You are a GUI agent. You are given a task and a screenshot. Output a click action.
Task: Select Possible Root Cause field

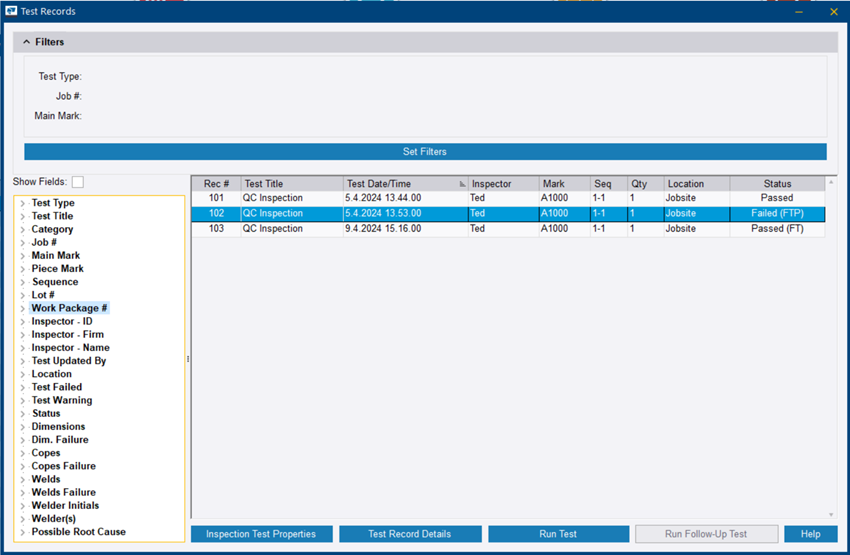click(x=78, y=532)
